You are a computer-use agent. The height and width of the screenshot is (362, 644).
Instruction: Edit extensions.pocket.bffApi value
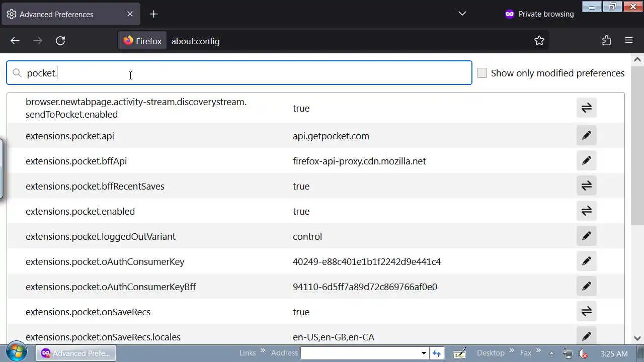click(587, 160)
